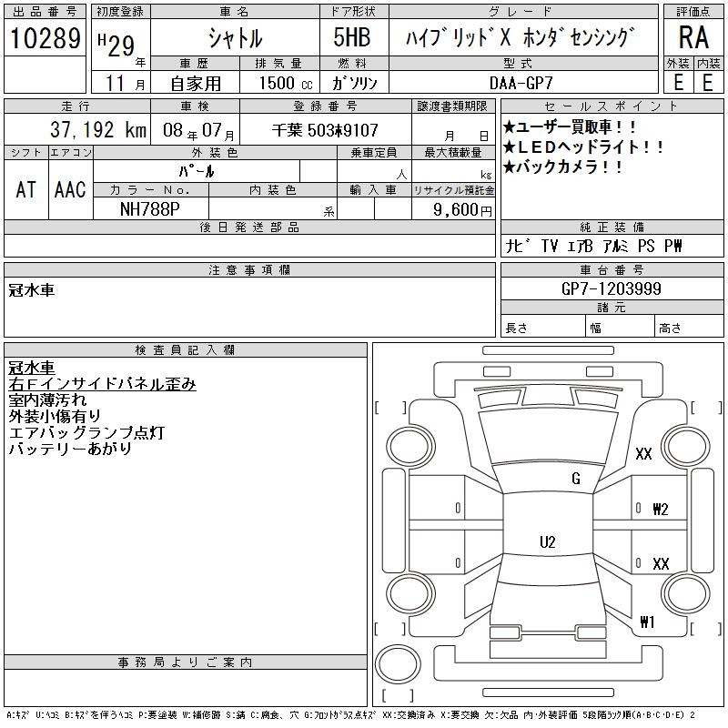Select the 注意事項欄 header

pos(249,269)
